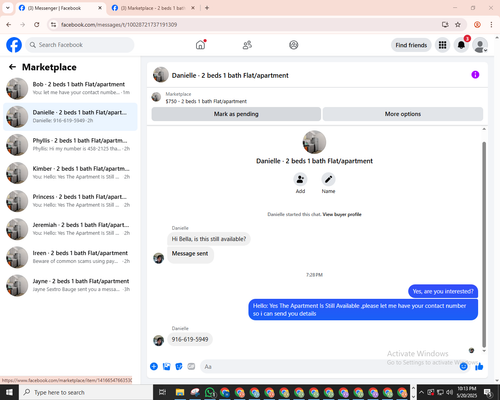500x400 pixels.
Task: Attach a photo with image icon
Action: pos(166,366)
